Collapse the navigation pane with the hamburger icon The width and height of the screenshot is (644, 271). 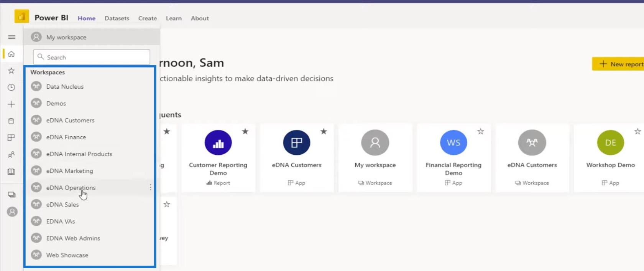12,37
